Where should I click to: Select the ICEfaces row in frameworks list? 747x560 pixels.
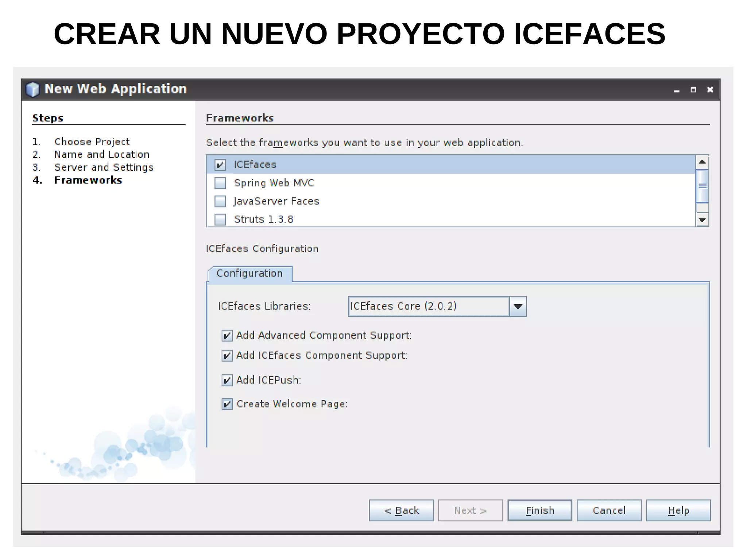coord(451,165)
